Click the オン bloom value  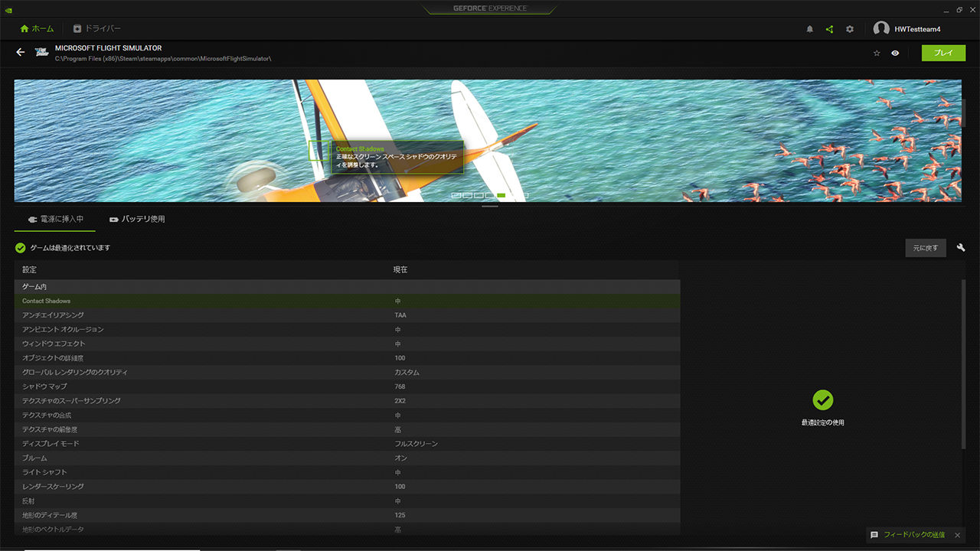click(400, 458)
